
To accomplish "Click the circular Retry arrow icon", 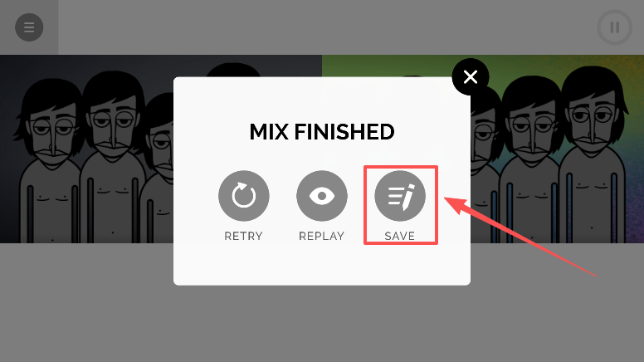I will [243, 196].
